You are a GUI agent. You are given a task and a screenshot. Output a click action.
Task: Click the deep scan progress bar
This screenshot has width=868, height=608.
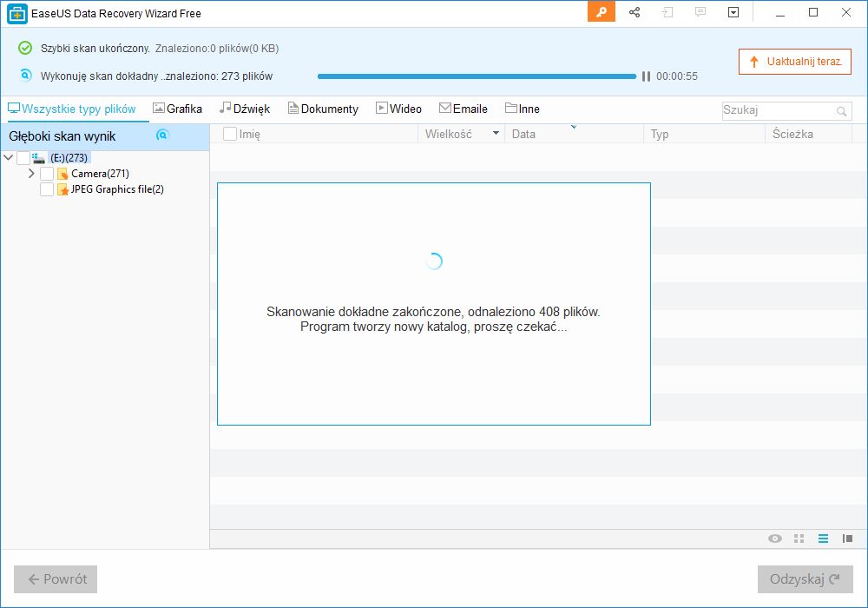[477, 76]
